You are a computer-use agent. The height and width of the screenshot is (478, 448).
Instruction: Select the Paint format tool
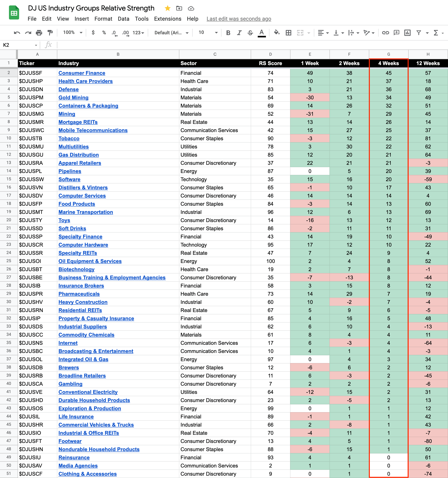[x=50, y=33]
